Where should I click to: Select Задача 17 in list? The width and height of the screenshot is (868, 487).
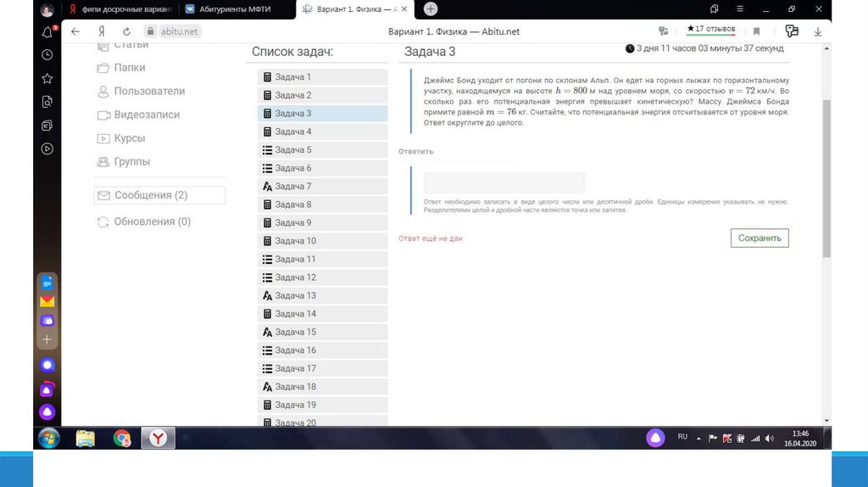pos(322,368)
